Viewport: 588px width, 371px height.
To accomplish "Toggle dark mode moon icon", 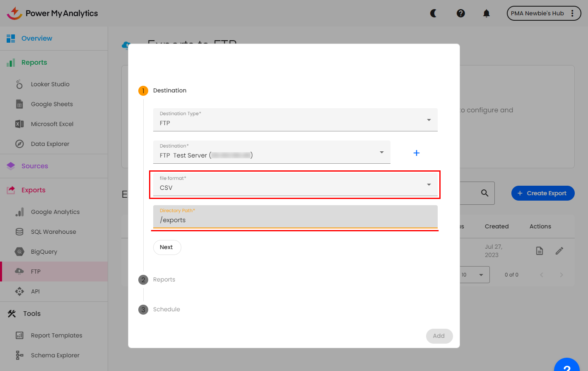I will tap(434, 13).
